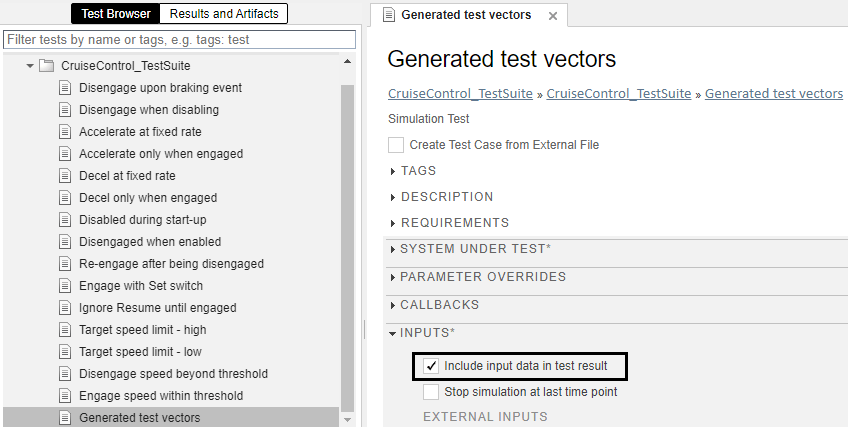The width and height of the screenshot is (848, 427).
Task: Click document icon beside Disabled during start-up
Action: pyautogui.click(x=66, y=220)
